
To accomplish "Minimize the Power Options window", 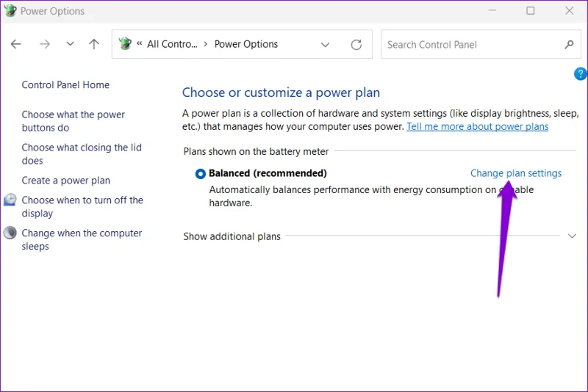I will pyautogui.click(x=492, y=10).
